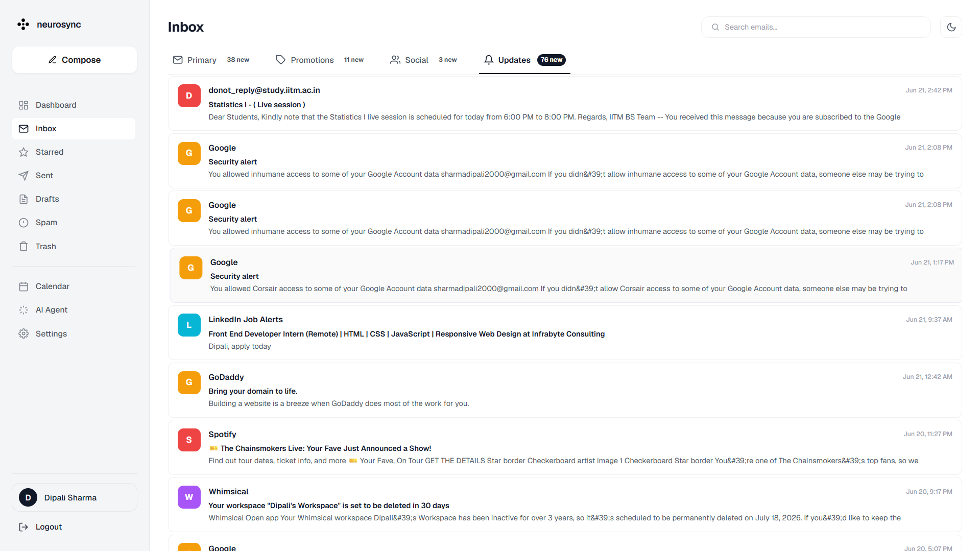
Task: View the Spam folder
Action: coord(74,223)
